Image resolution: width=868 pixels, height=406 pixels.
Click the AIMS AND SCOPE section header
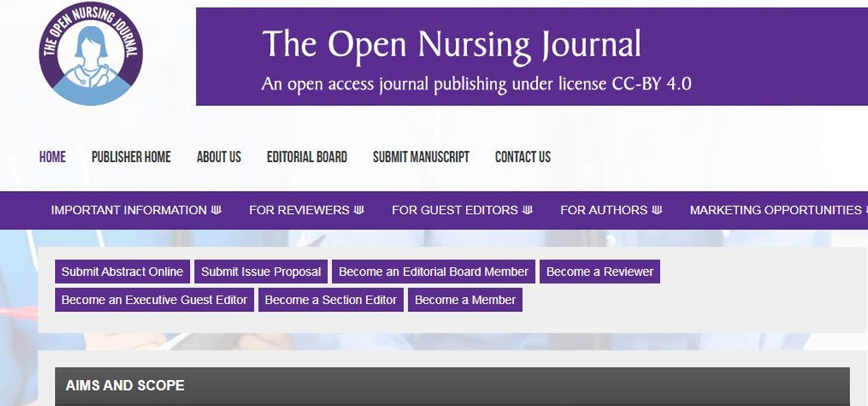[x=452, y=386]
